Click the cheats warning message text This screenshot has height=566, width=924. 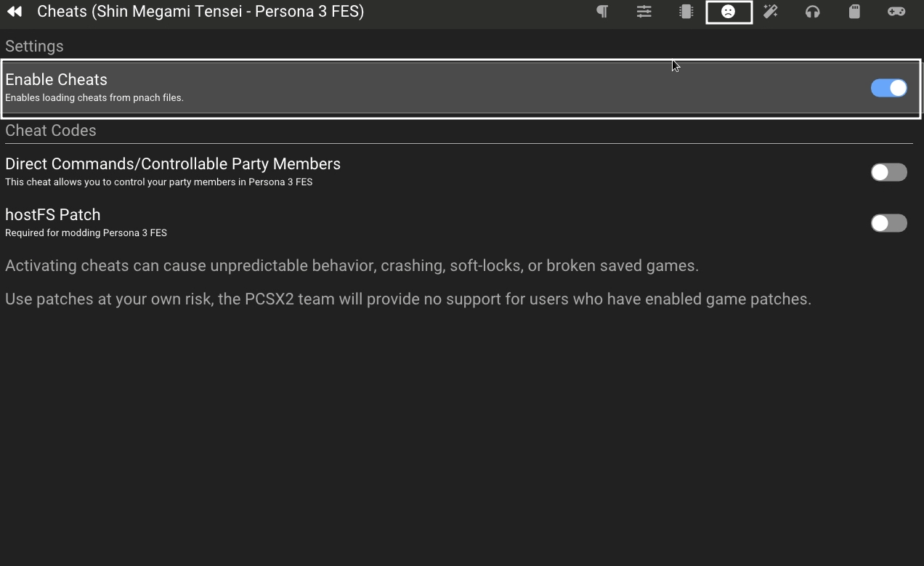(x=352, y=265)
